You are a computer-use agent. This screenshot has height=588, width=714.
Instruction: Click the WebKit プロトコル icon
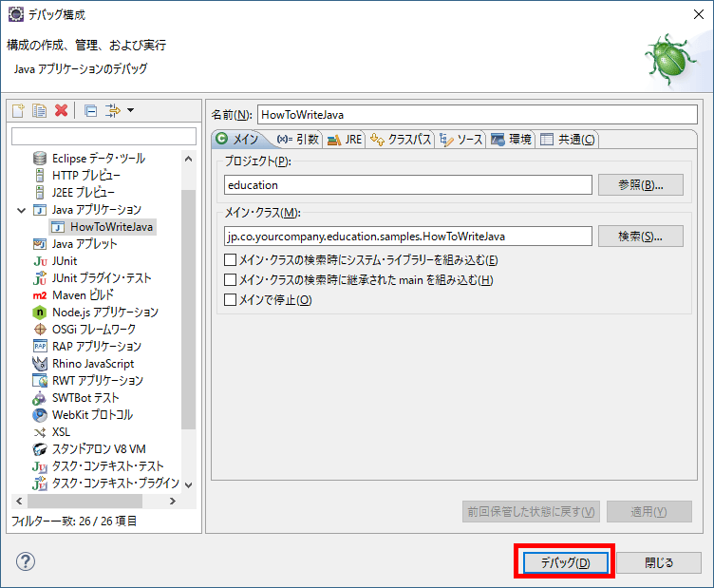click(40, 415)
